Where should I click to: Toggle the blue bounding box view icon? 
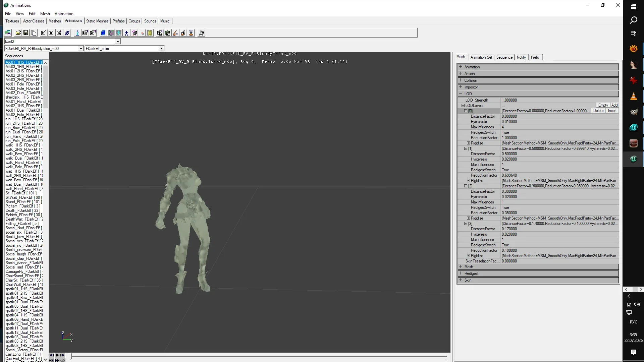click(x=103, y=33)
